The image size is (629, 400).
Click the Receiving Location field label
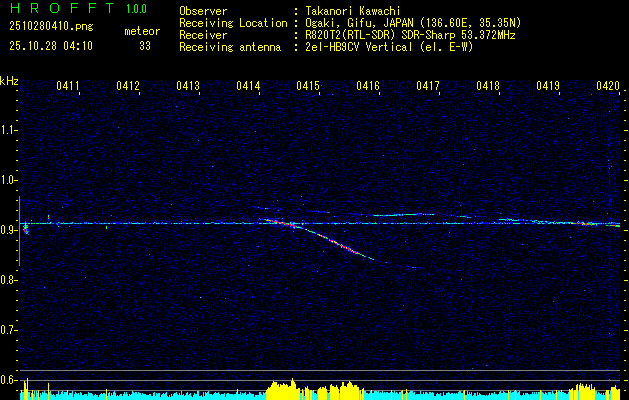pos(233,23)
